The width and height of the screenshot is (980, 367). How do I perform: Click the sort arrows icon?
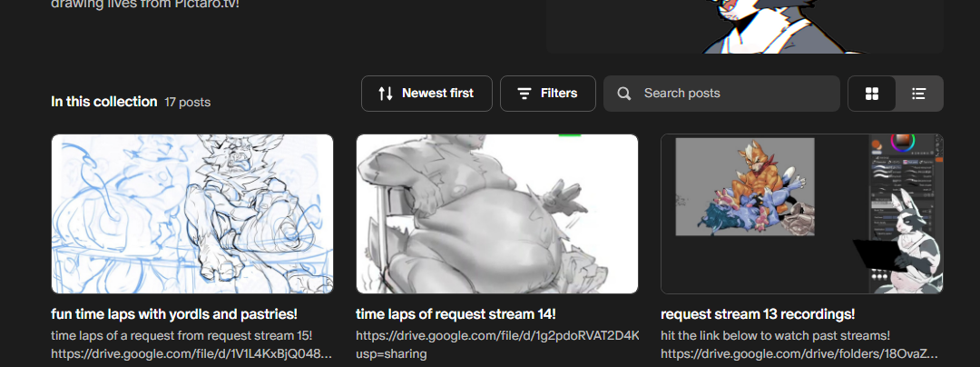tap(386, 94)
